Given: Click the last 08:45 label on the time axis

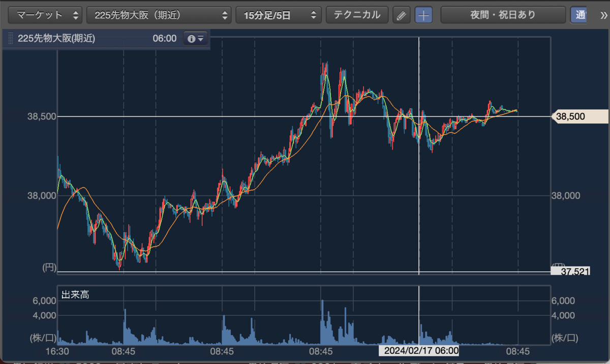Looking at the screenshot, I should pos(517,351).
